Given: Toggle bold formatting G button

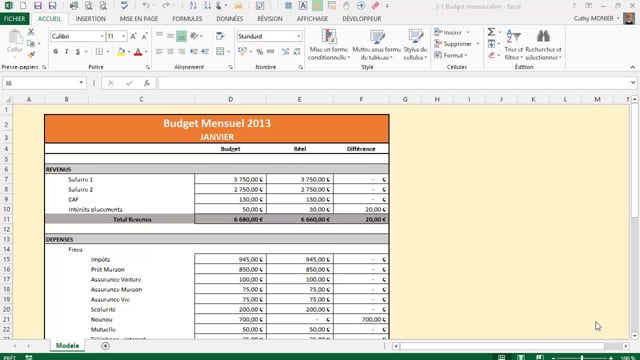Looking at the screenshot, I should point(56,51).
